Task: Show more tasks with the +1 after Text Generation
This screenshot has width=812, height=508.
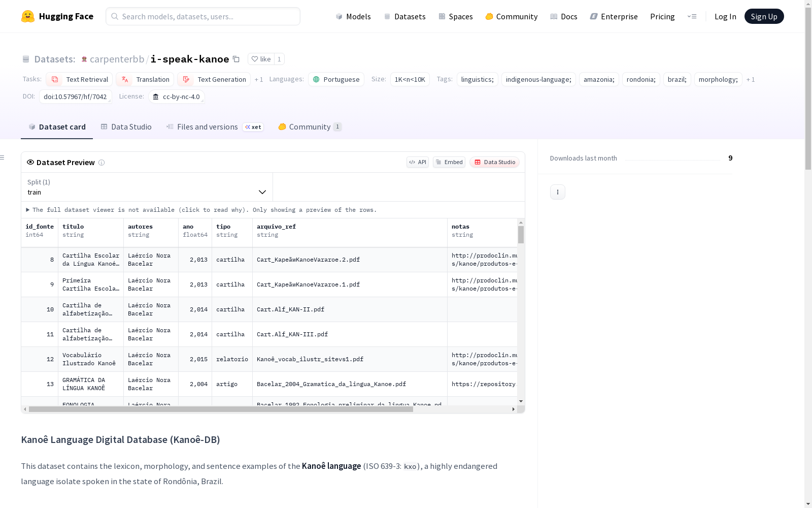Action: click(x=259, y=80)
